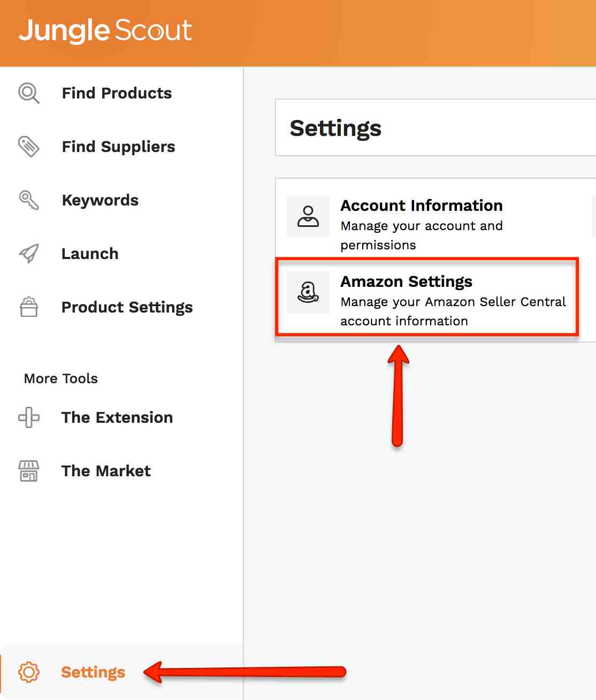Click The Market storefront icon

(x=29, y=471)
